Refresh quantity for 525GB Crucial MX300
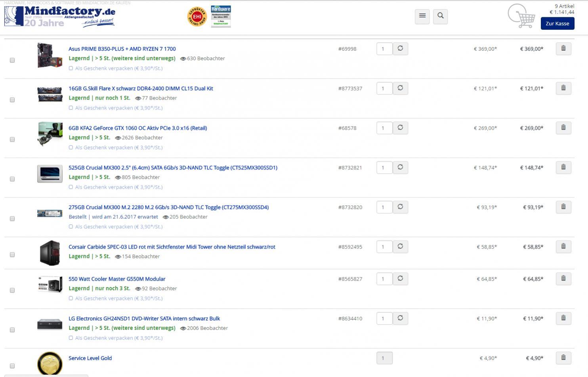The height and width of the screenshot is (377, 588). [400, 167]
